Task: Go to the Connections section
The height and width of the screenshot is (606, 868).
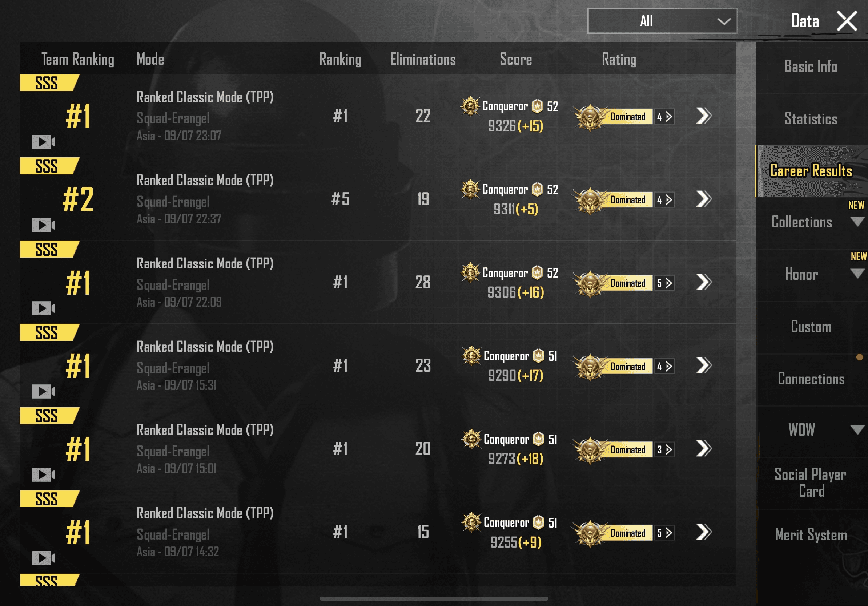Action: (811, 379)
